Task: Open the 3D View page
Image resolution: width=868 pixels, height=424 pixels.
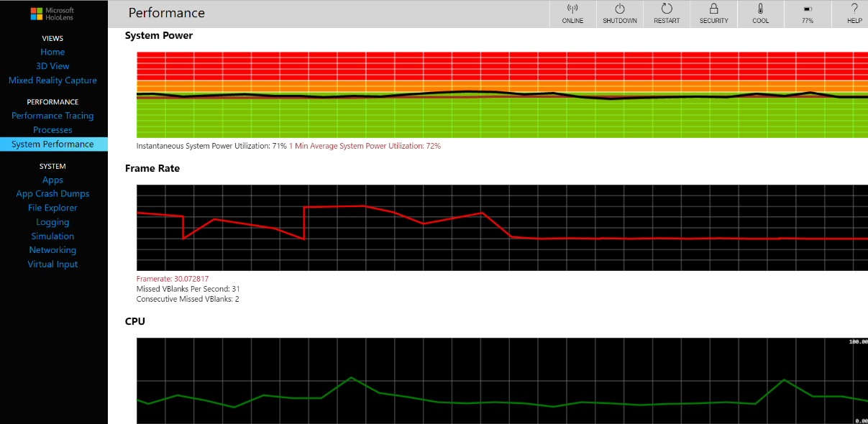Action: [52, 66]
